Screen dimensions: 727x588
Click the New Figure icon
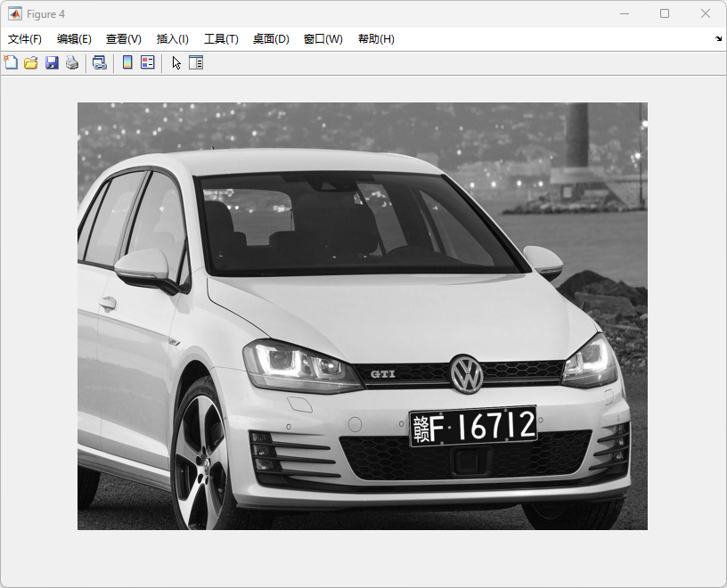coord(11,62)
